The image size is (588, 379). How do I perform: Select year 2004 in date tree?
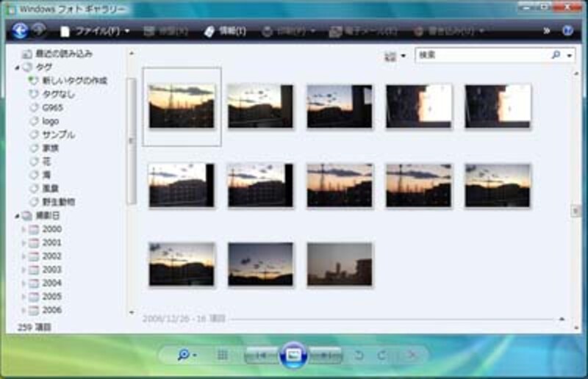point(46,283)
